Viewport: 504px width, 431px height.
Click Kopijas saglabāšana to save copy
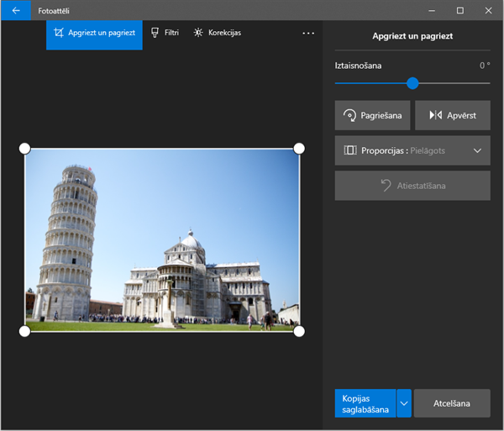tap(365, 403)
